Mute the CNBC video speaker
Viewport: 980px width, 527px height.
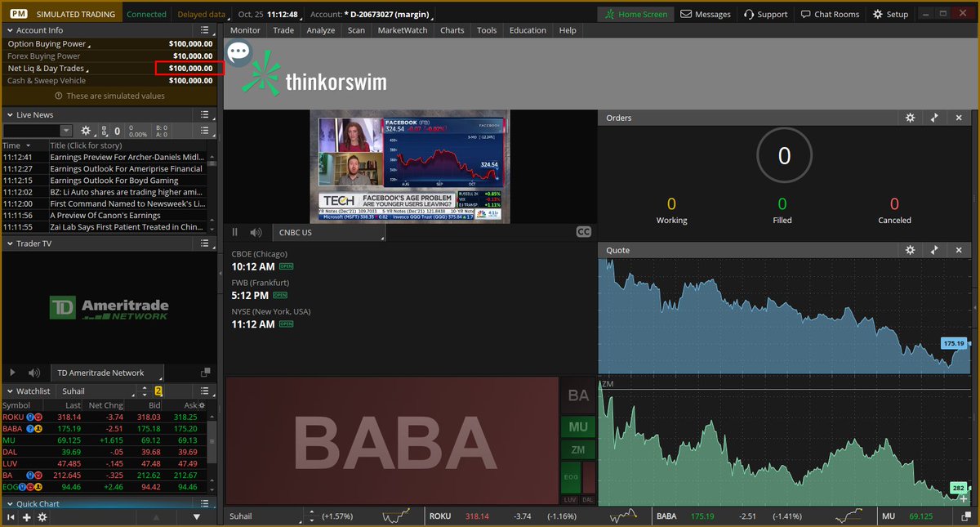pos(256,232)
